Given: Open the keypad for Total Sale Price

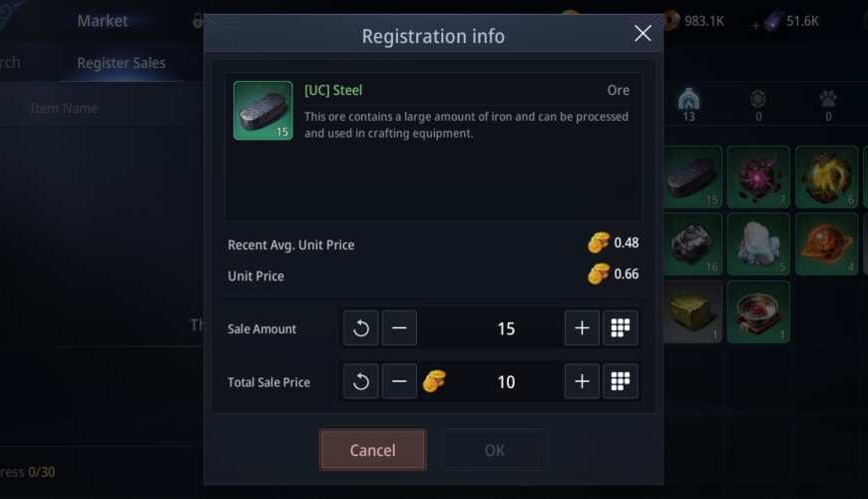Looking at the screenshot, I should click(x=620, y=381).
